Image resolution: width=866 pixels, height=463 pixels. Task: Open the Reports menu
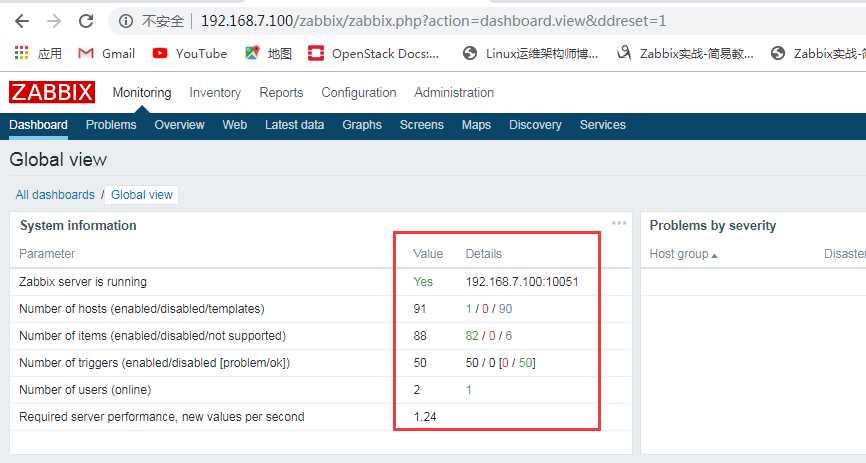click(281, 92)
